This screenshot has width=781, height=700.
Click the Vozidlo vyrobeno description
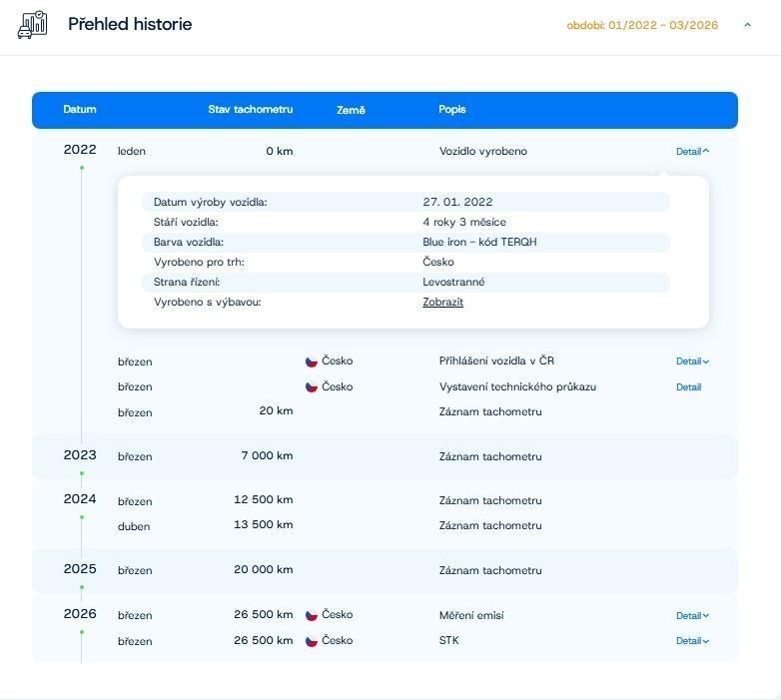click(x=483, y=151)
